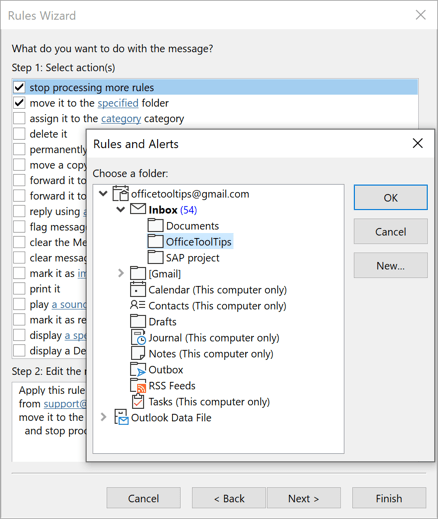Click the [Gmail] folder icon

pos(138,273)
